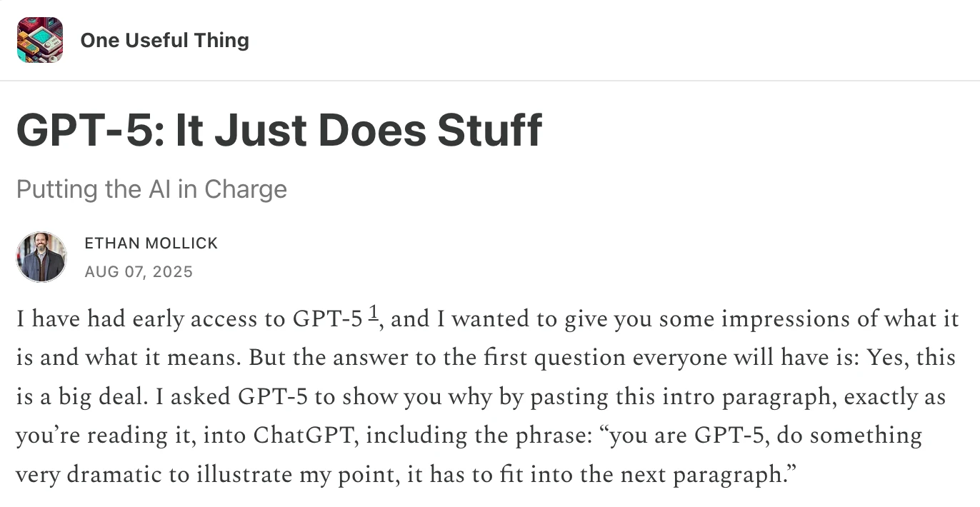Click the word "Stuff" in the headline
The height and width of the screenshot is (507, 980).
tap(489, 131)
